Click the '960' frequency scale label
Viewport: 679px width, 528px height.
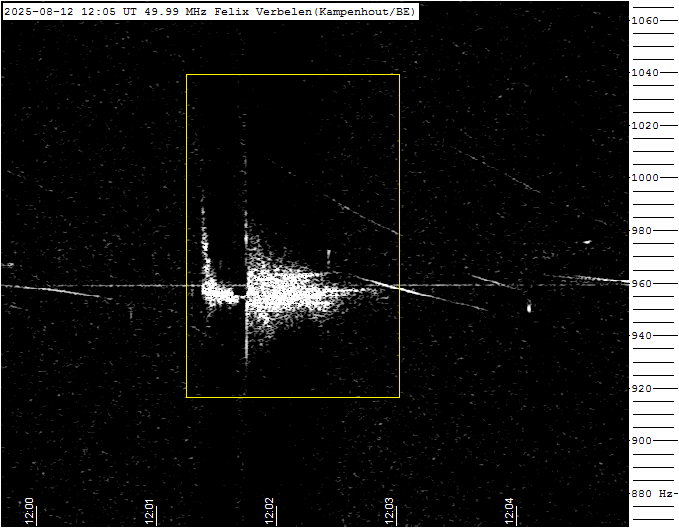coord(642,283)
